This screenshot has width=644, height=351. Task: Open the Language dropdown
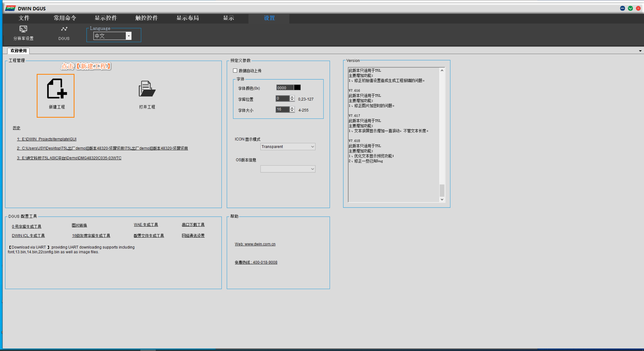point(129,36)
